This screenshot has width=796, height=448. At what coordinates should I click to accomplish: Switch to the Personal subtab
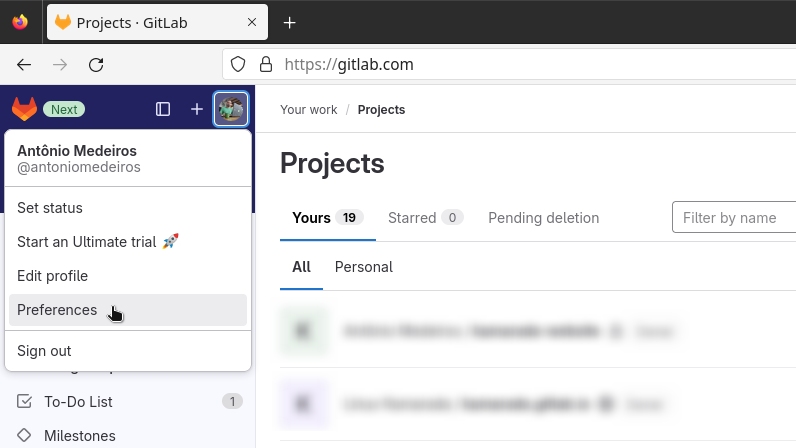tap(363, 267)
